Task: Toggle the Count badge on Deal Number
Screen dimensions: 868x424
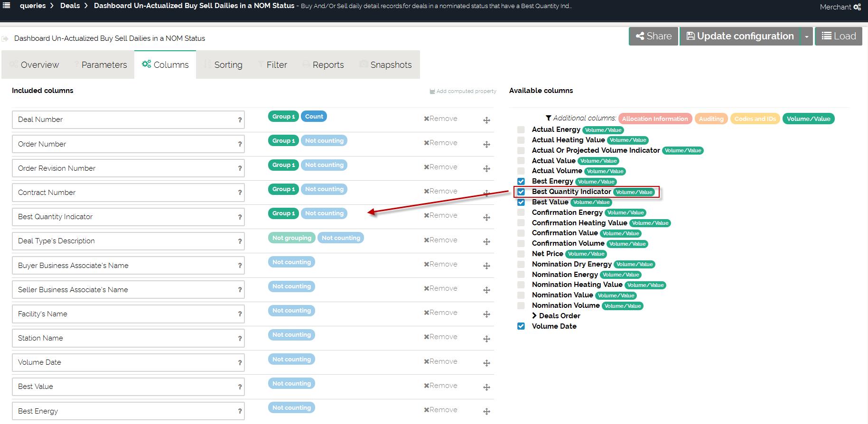Action: (x=314, y=117)
